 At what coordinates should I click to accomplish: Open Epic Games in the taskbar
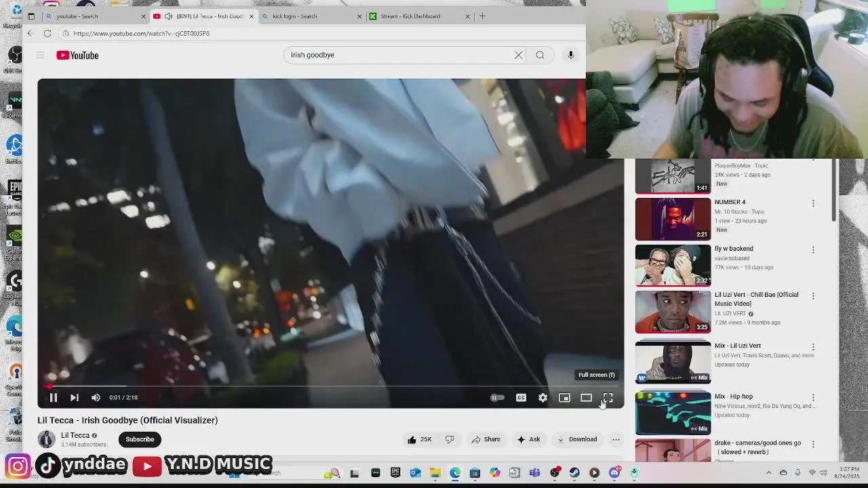[395, 473]
